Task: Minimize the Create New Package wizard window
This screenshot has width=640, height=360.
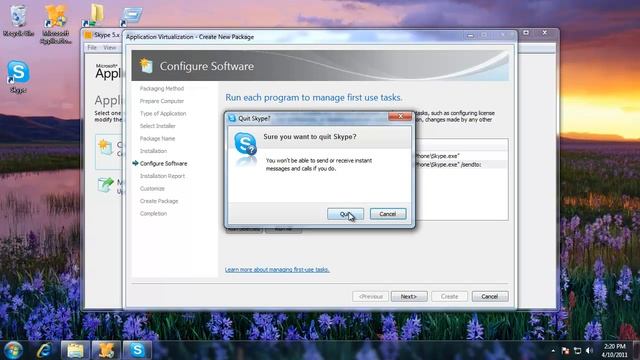Action: tap(470, 36)
